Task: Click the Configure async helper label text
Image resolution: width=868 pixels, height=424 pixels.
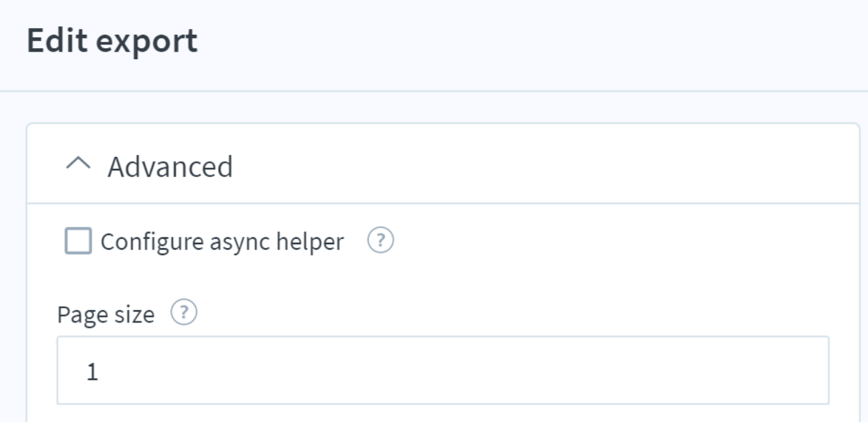Action: [x=222, y=242]
